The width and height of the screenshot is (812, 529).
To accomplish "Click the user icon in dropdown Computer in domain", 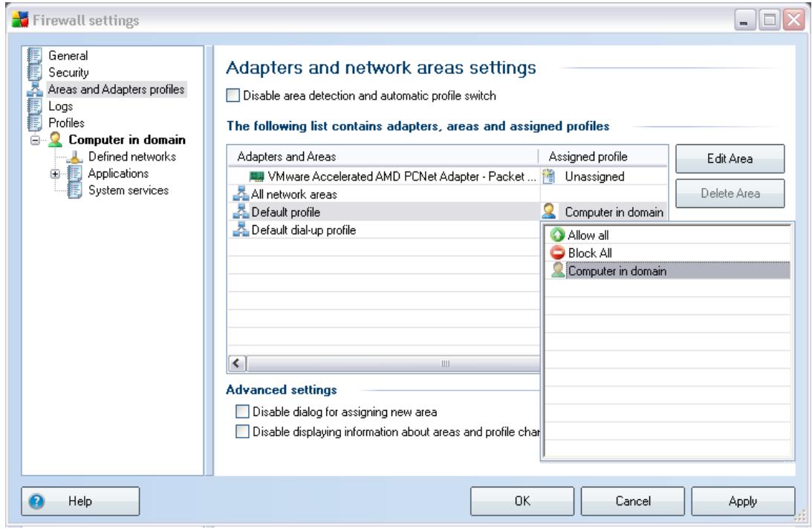I will click(558, 270).
